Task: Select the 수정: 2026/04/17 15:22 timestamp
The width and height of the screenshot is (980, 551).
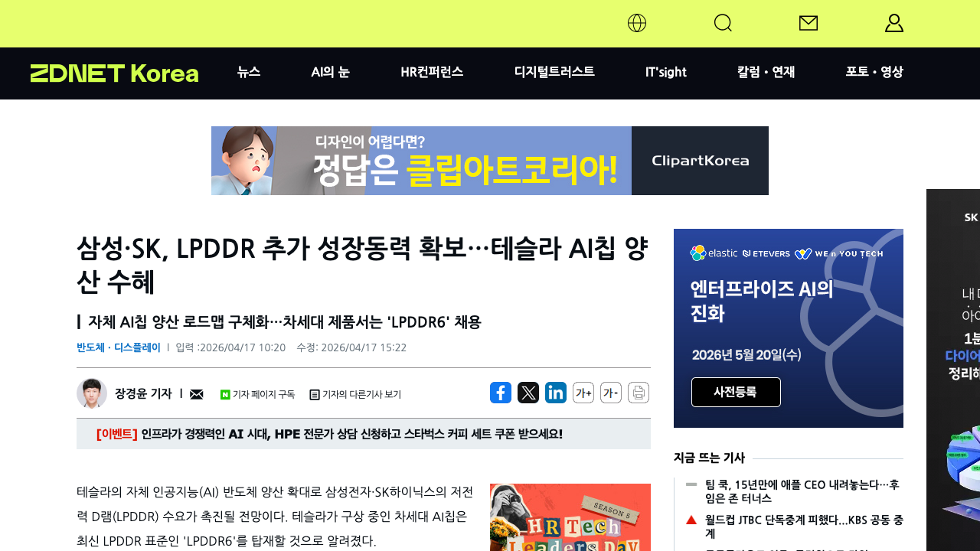Action: pos(351,347)
